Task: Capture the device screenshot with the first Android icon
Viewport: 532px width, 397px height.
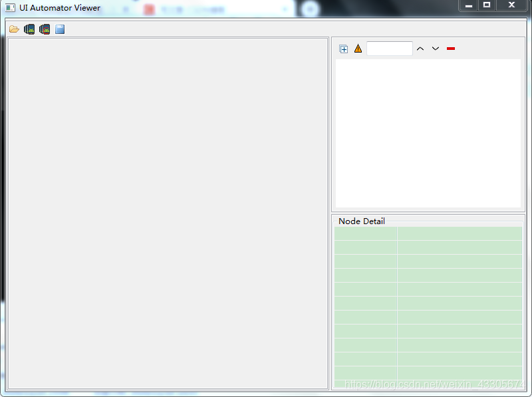Action: pyautogui.click(x=29, y=29)
